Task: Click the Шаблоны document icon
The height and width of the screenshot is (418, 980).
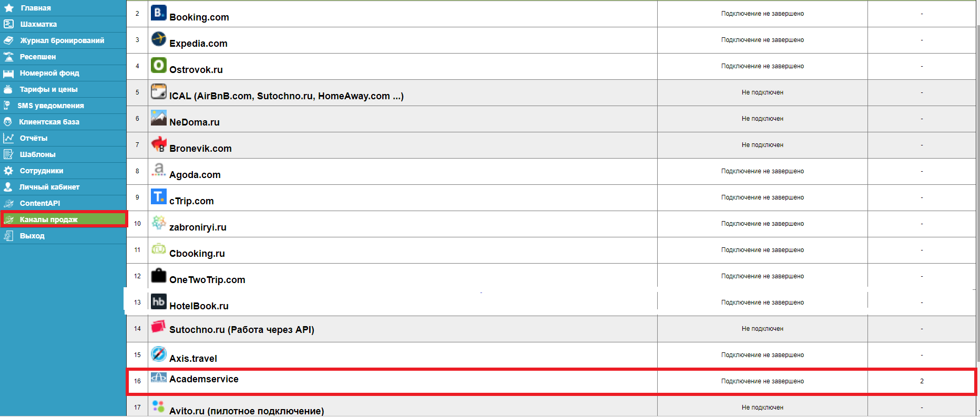Action: 8,154
